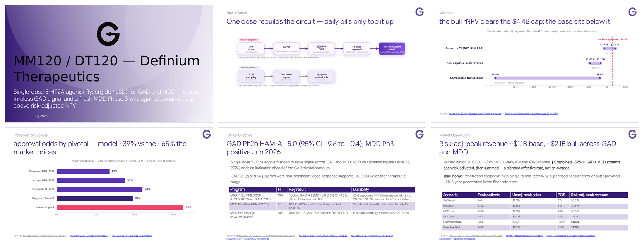The image size is (644, 250).
Task: Click the 'Combined bull' scenario cell
Action: [459, 228]
